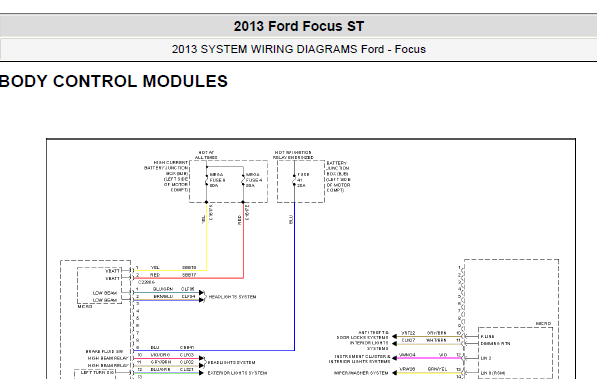The height and width of the screenshot is (379, 597).
Task: Click the 'C2280G' connector label
Action: (146, 282)
